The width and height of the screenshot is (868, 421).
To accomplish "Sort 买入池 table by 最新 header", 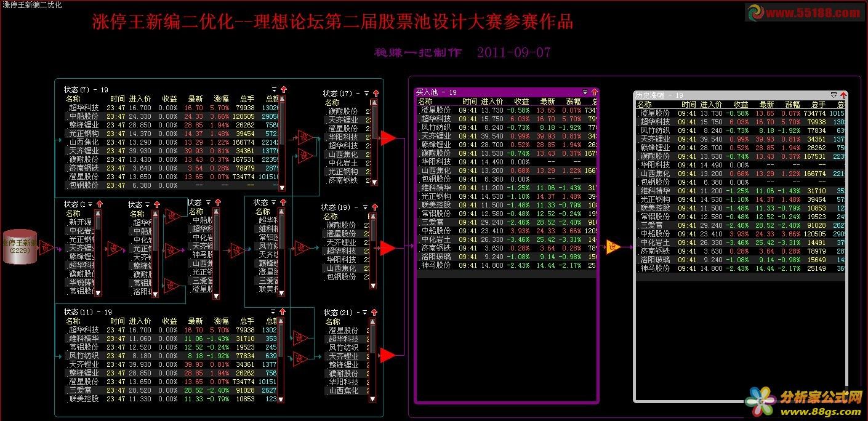I will click(x=547, y=102).
